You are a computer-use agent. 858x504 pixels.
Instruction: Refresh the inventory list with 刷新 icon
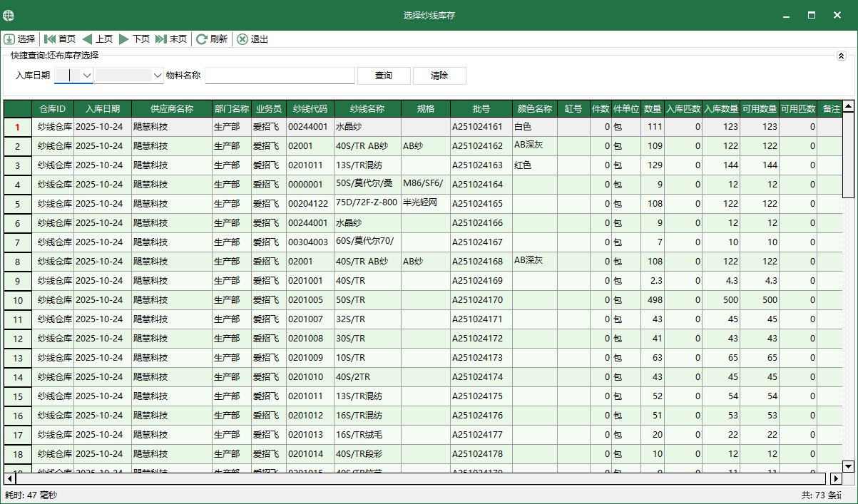(x=203, y=39)
